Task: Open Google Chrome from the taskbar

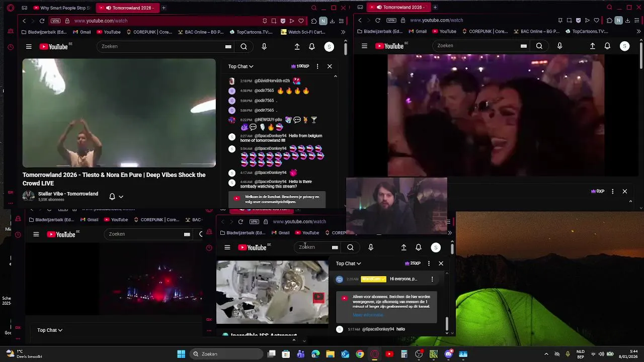Action: (x=360, y=354)
